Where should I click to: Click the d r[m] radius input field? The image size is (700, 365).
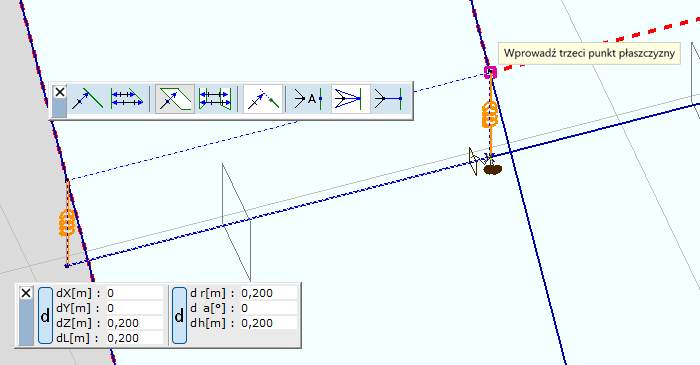[268, 293]
